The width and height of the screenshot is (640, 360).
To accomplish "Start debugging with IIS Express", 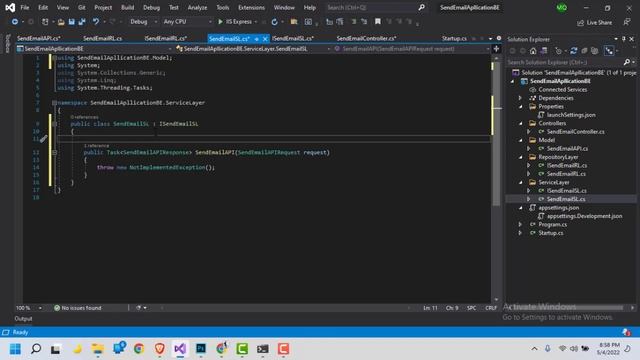I will click(x=235, y=22).
